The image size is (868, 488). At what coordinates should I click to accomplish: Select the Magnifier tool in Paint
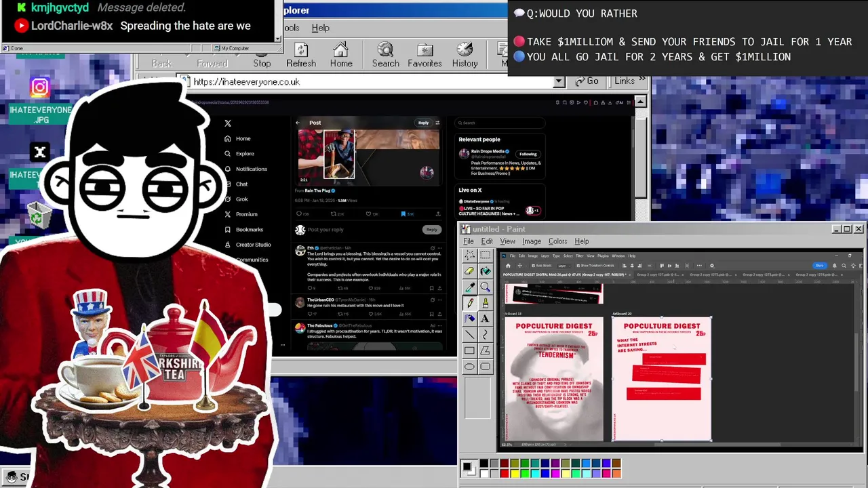pos(485,287)
